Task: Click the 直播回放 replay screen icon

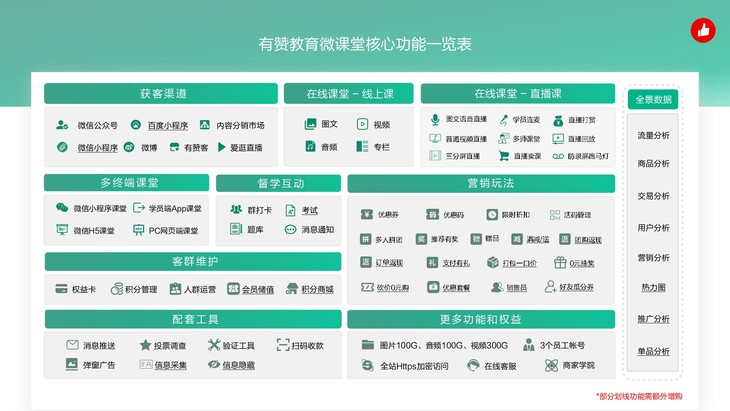Action: (558, 138)
